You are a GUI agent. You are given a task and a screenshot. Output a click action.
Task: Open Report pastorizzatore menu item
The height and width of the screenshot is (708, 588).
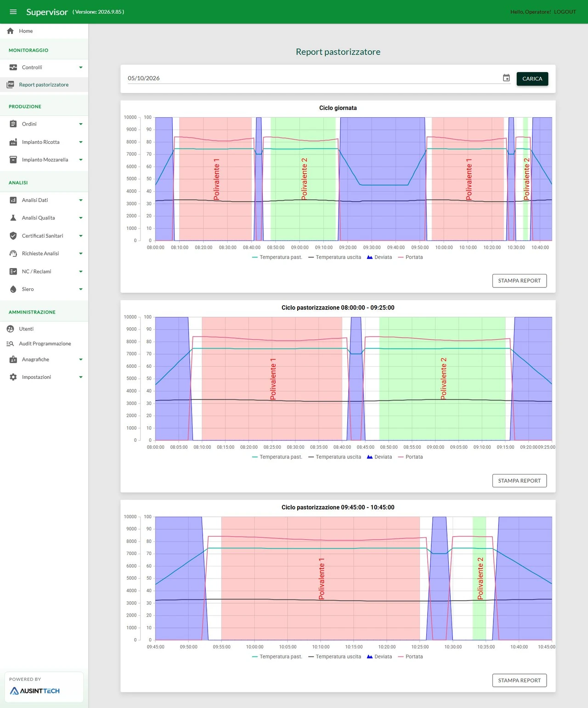coord(44,85)
